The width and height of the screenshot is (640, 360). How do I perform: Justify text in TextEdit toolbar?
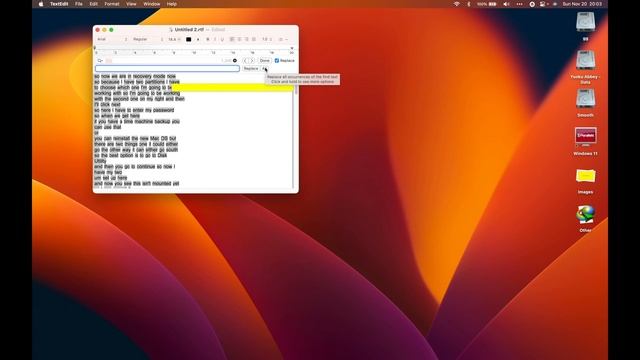[x=254, y=39]
